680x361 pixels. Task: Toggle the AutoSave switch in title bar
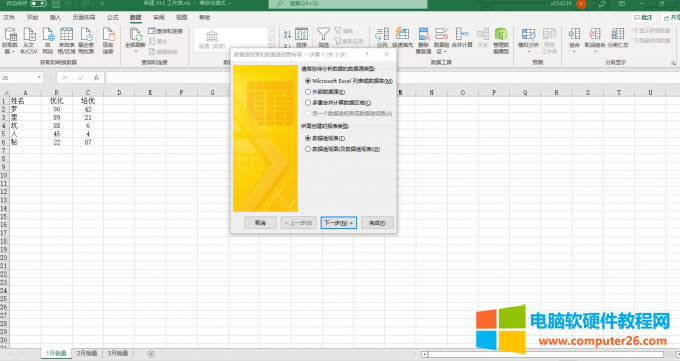coord(38,3)
